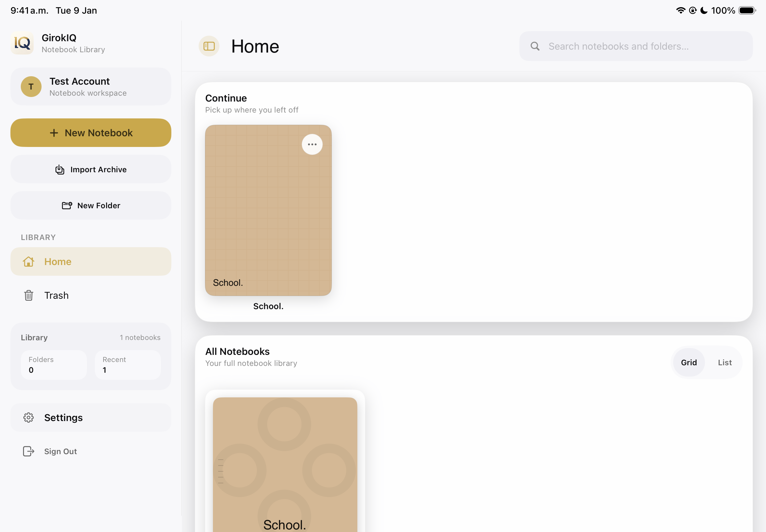Click the Trash bin icon
Image resolution: width=766 pixels, height=532 pixels.
point(29,295)
